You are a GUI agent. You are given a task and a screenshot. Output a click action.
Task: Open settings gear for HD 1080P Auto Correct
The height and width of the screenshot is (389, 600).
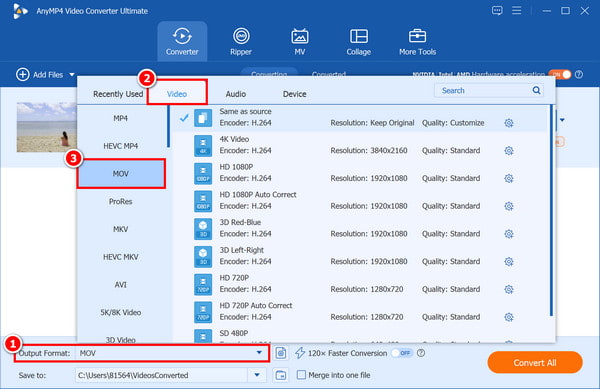(509, 206)
